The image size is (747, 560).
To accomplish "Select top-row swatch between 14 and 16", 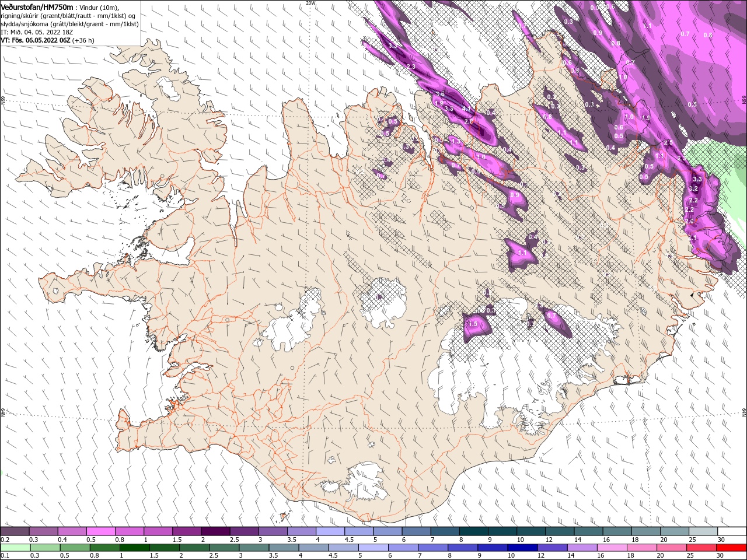I will click(x=589, y=531).
